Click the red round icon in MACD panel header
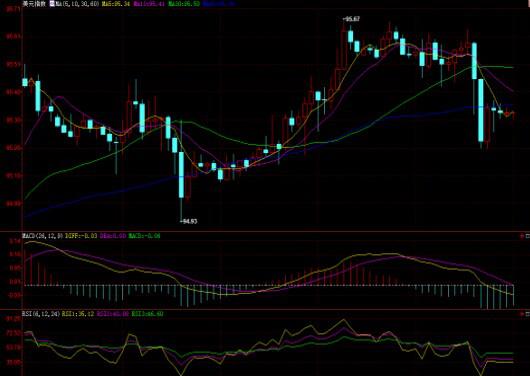This screenshot has height=376, width=530. [x=522, y=236]
